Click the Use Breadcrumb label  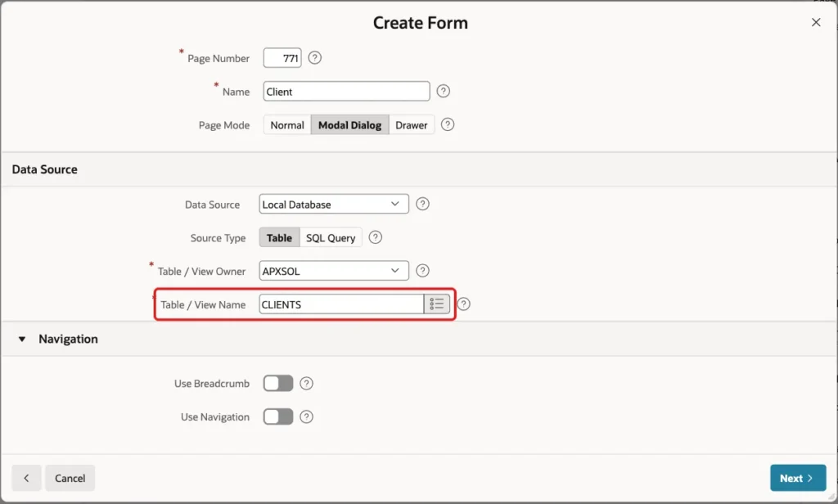(212, 383)
